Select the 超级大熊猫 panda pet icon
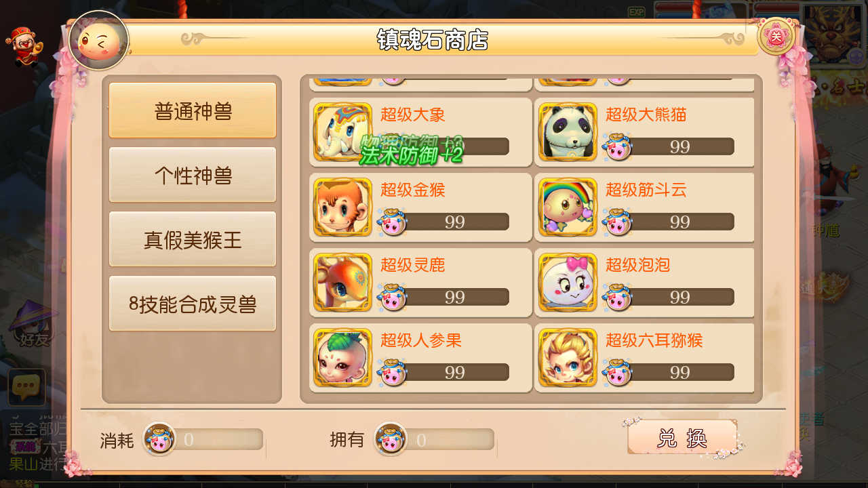The height and width of the screenshot is (488, 868). (568, 132)
